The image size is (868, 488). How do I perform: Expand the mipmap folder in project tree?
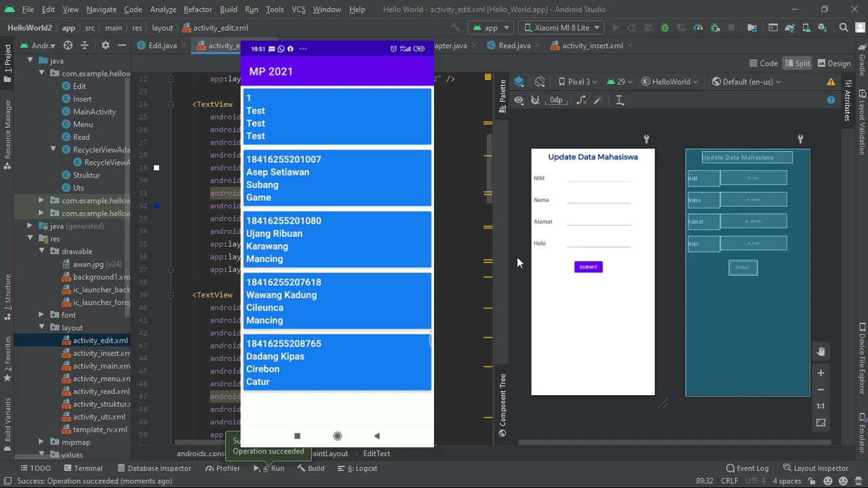pyautogui.click(x=41, y=442)
